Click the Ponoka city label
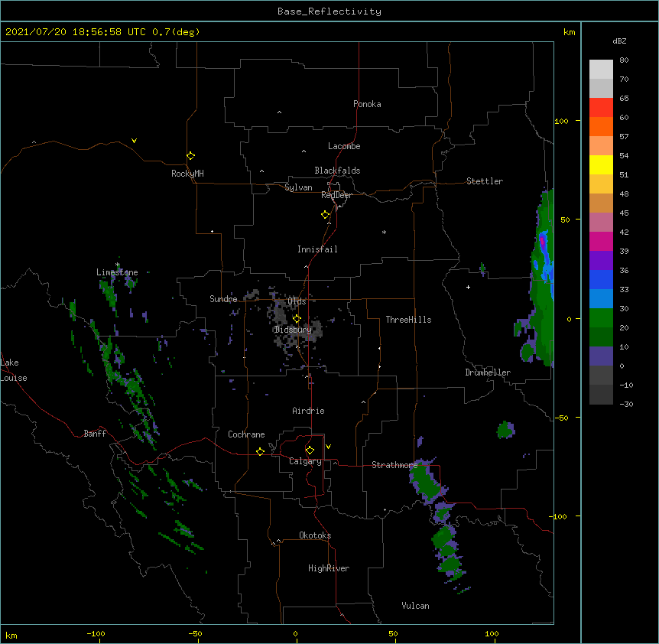 367,104
